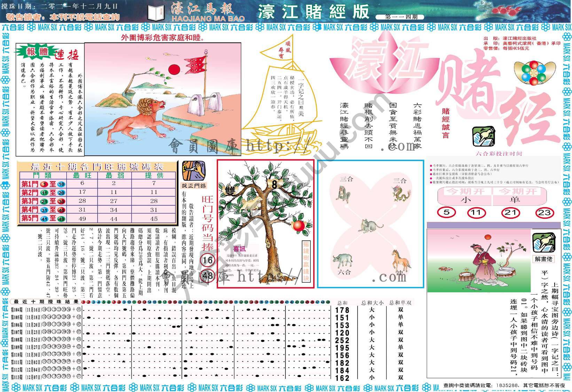Screen dimensions: 572x392
Task: Click the 总和单双 column header
Action: 401,303
